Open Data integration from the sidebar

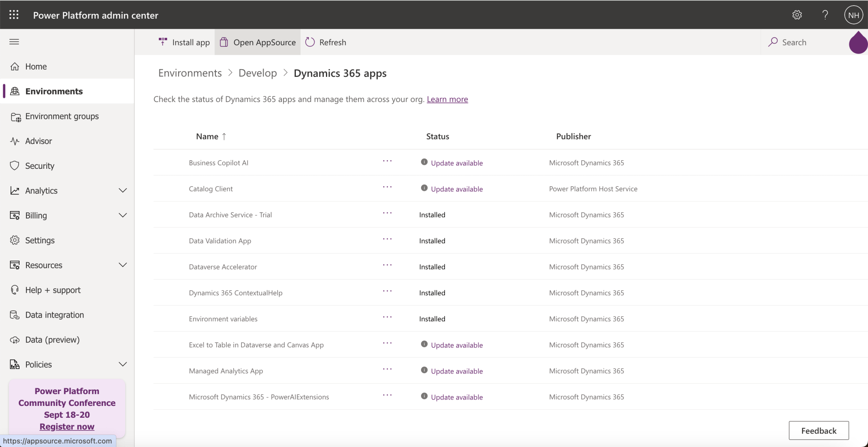pyautogui.click(x=54, y=315)
